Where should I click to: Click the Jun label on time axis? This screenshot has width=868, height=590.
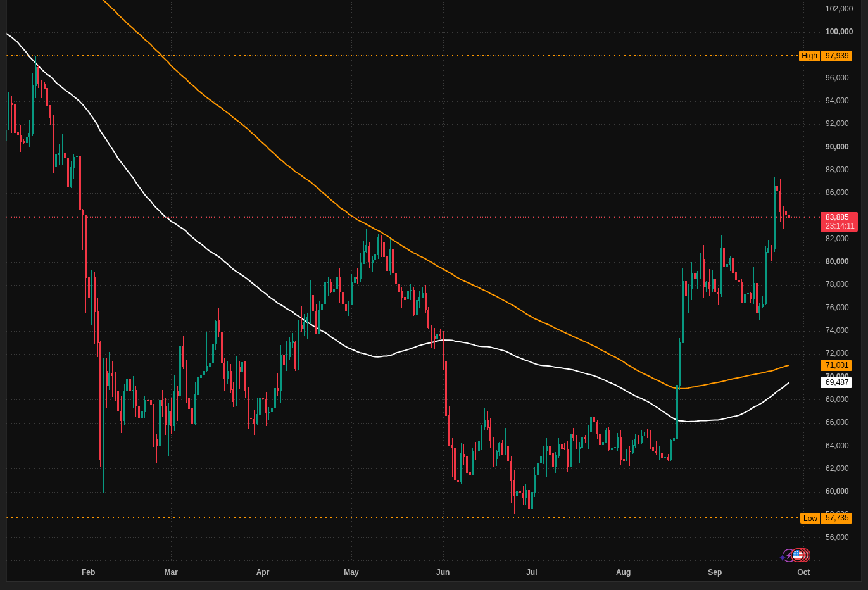(x=443, y=572)
